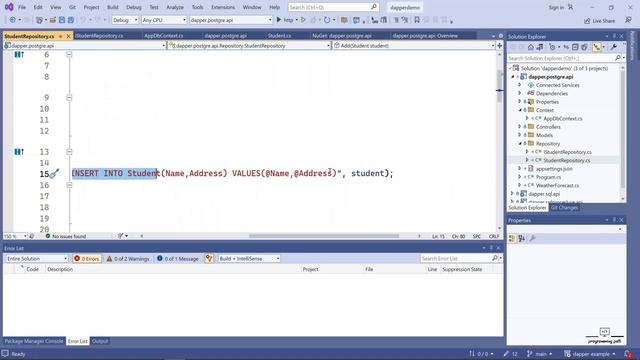Collapse the Repository folder
640x360 pixels.
coord(520,144)
